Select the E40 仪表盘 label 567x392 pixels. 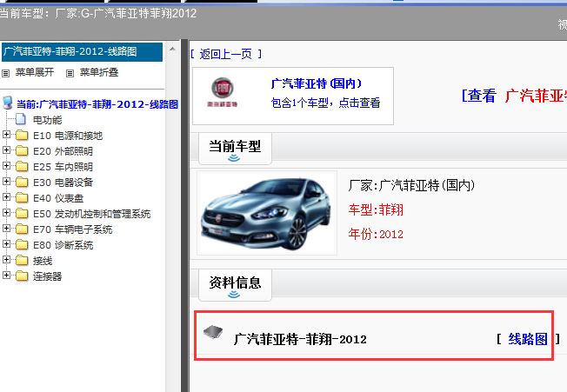[58, 198]
